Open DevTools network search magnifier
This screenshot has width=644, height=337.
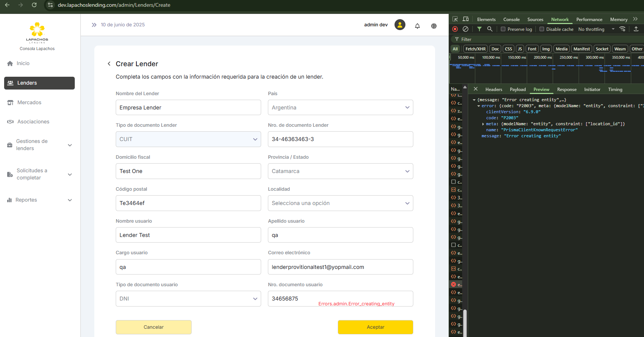[490, 29]
